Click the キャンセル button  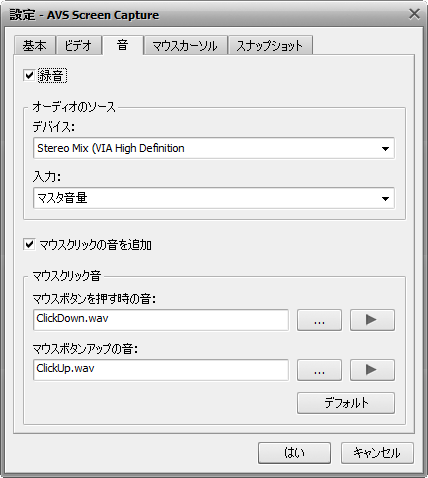(x=377, y=453)
